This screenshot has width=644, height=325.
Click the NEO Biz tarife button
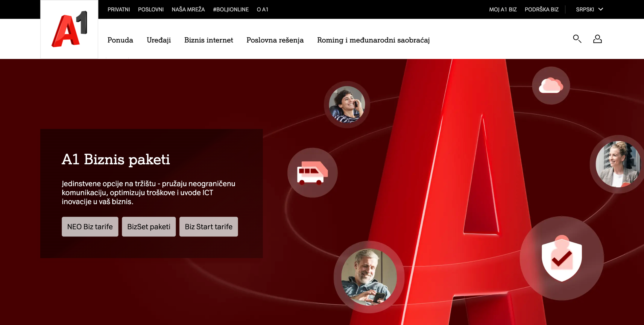(x=90, y=227)
